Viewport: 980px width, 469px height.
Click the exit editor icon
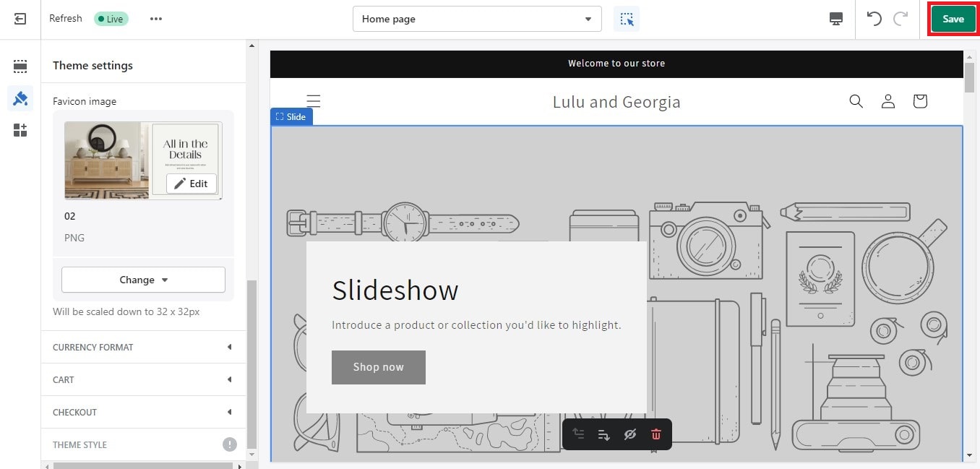tap(20, 19)
